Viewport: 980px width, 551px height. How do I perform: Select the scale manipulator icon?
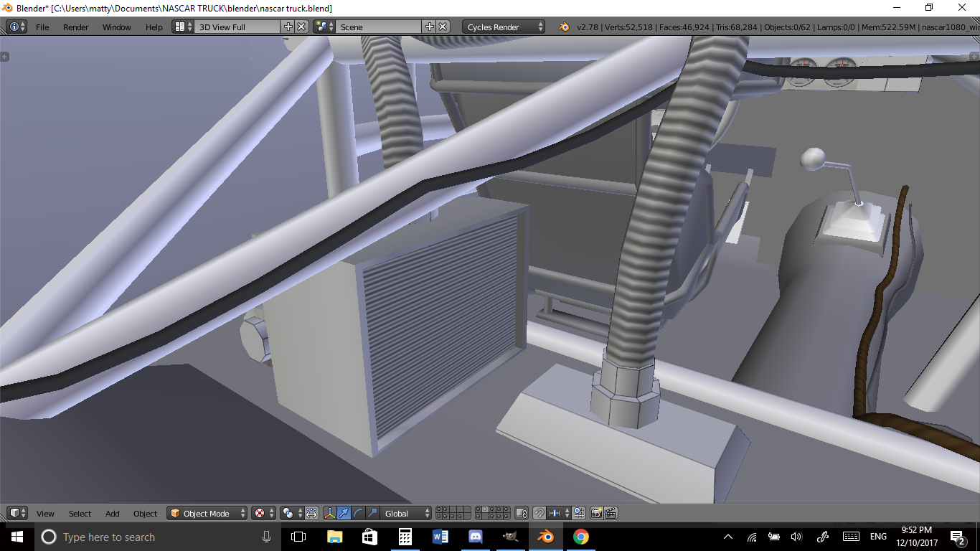coord(372,513)
